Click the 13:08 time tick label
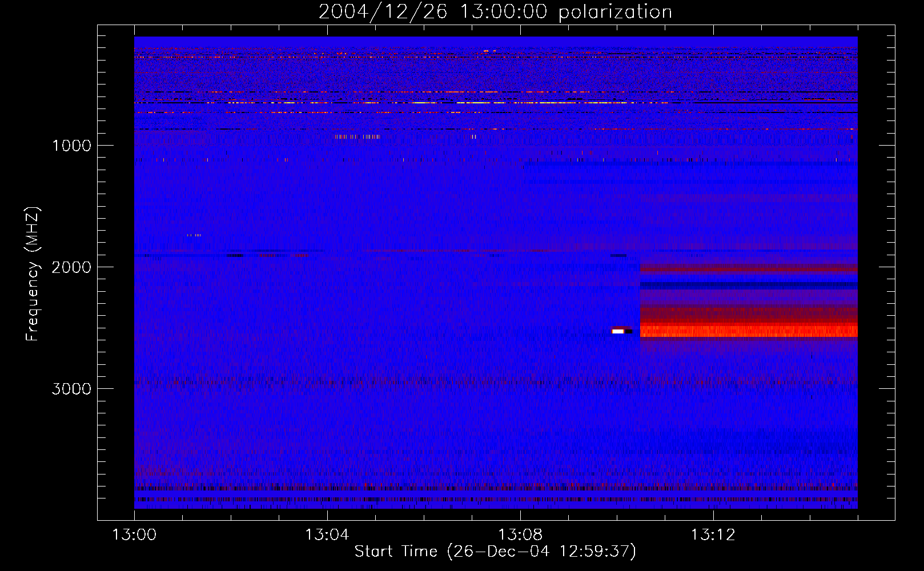Image resolution: width=924 pixels, height=571 pixels. coord(520,534)
